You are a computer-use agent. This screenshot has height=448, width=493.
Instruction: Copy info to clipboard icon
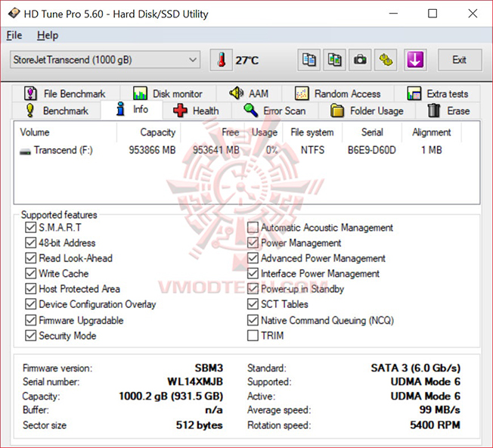[x=309, y=60]
